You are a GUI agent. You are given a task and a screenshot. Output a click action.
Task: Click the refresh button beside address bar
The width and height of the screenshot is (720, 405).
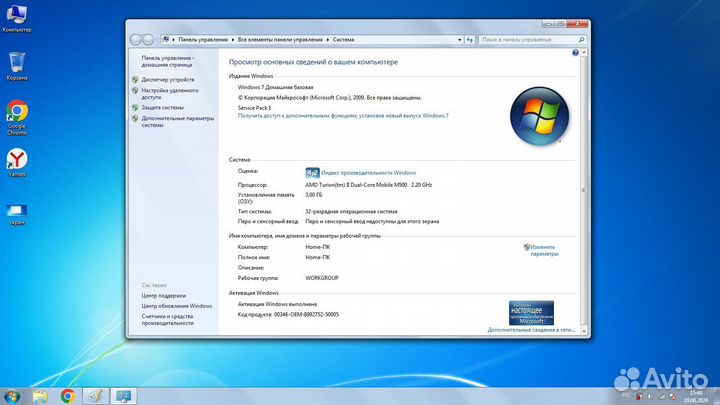click(x=470, y=40)
